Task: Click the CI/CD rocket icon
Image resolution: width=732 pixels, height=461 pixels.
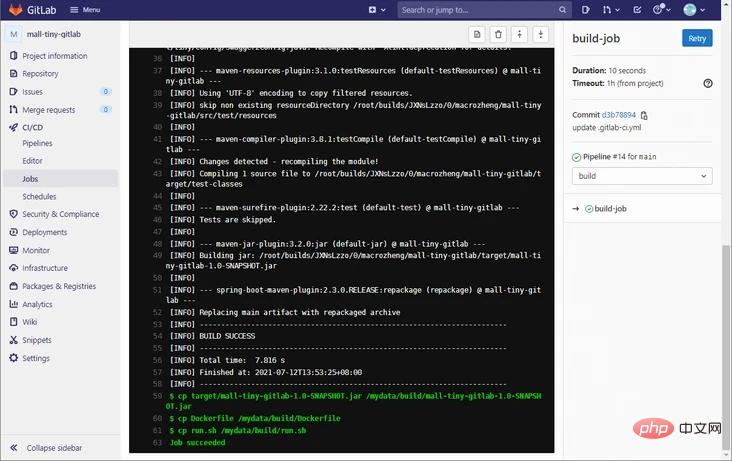Action: coord(14,127)
